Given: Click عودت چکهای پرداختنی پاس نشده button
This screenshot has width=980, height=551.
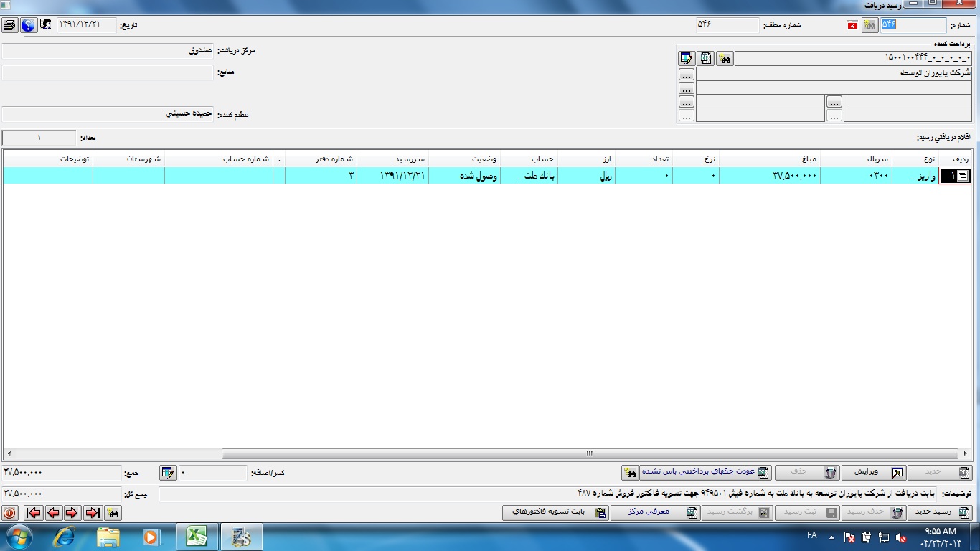Looking at the screenshot, I should point(705,473).
